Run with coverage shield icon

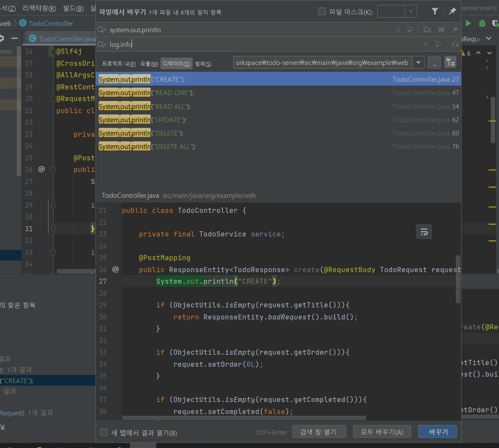coord(495,23)
